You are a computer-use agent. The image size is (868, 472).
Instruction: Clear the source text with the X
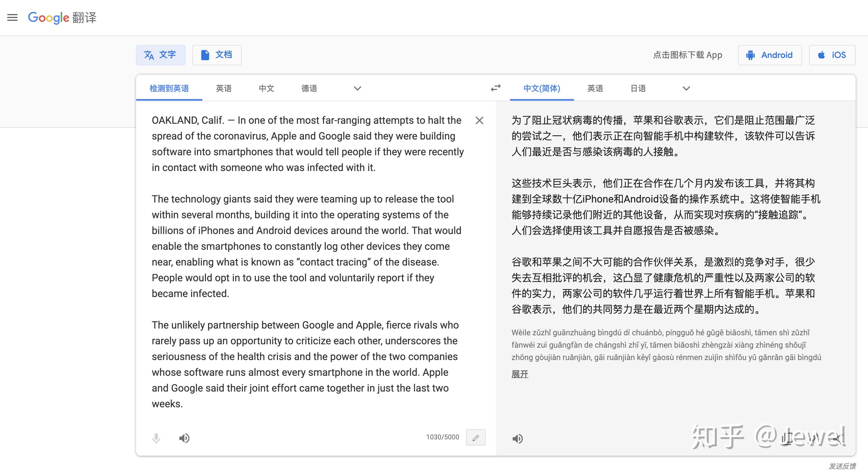point(480,120)
